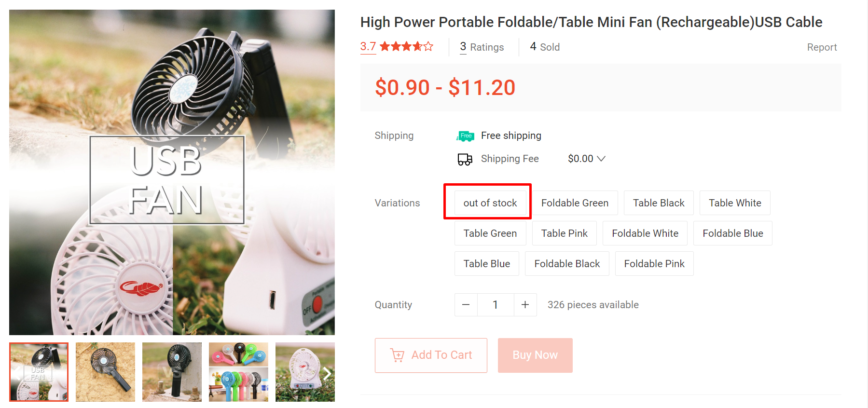The height and width of the screenshot is (408, 868).
Task: Click the plus icon to increase quantity
Action: click(525, 304)
